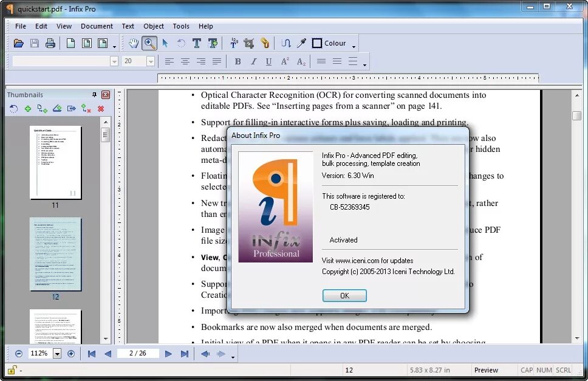Select the Hand pan tool
Image resolution: width=588 pixels, height=381 pixels.
(134, 44)
